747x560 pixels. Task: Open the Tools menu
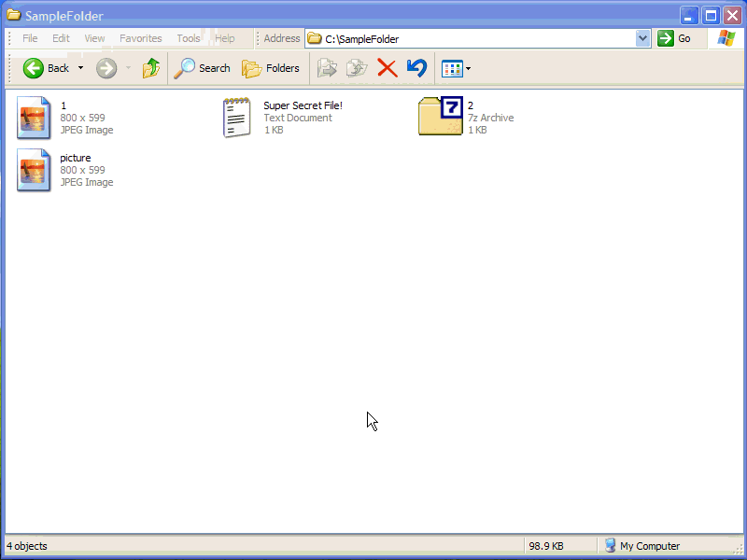(x=188, y=38)
